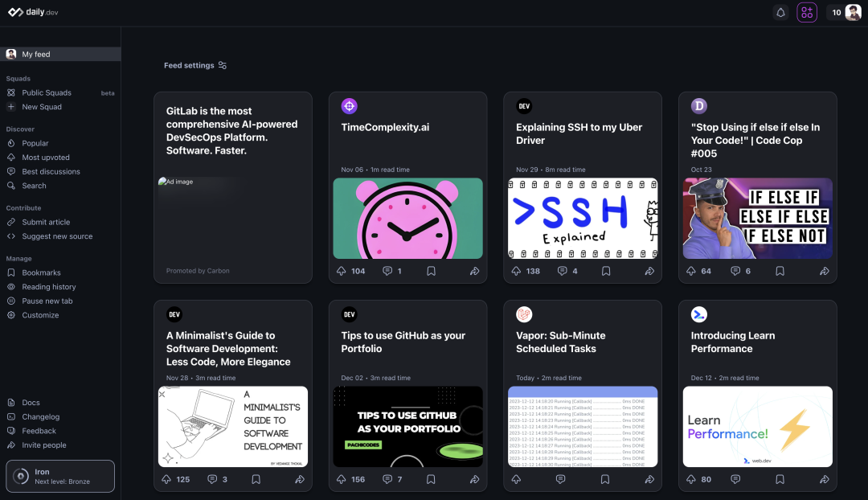Open the GitLab promoted ad card
The height and width of the screenshot is (500, 868).
[233, 188]
